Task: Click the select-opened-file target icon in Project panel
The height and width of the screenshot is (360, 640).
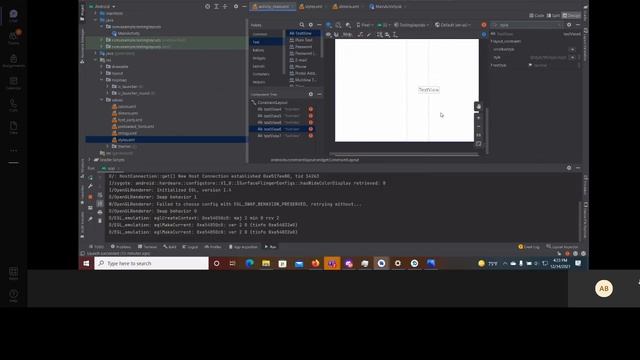Action: click(207, 7)
